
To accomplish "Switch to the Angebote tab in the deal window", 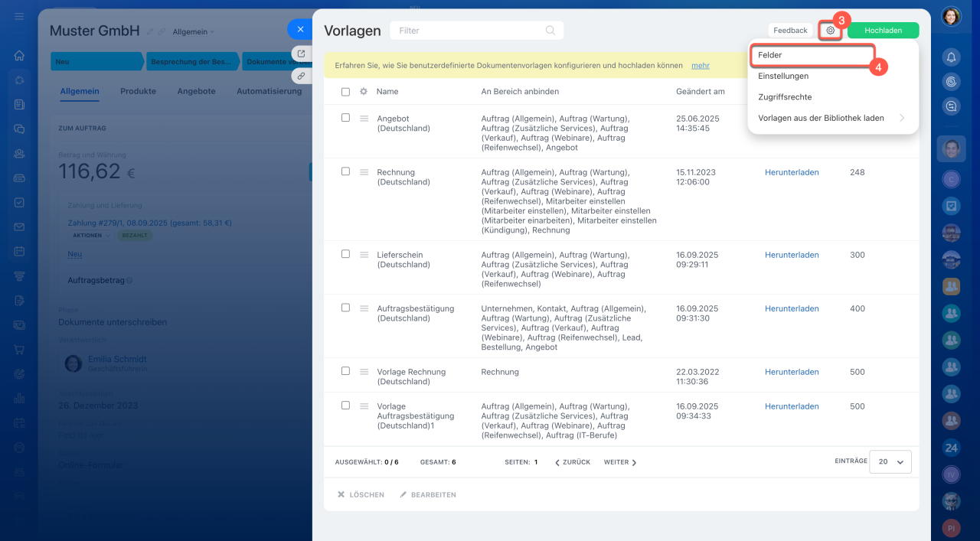I will [x=196, y=91].
